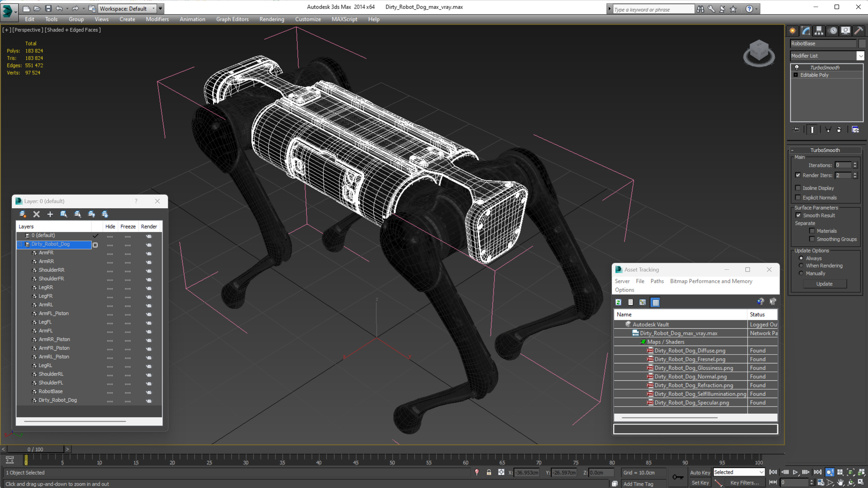The height and width of the screenshot is (488, 868).
Task: Delete highlighted layer with X icon
Action: pos(37,214)
